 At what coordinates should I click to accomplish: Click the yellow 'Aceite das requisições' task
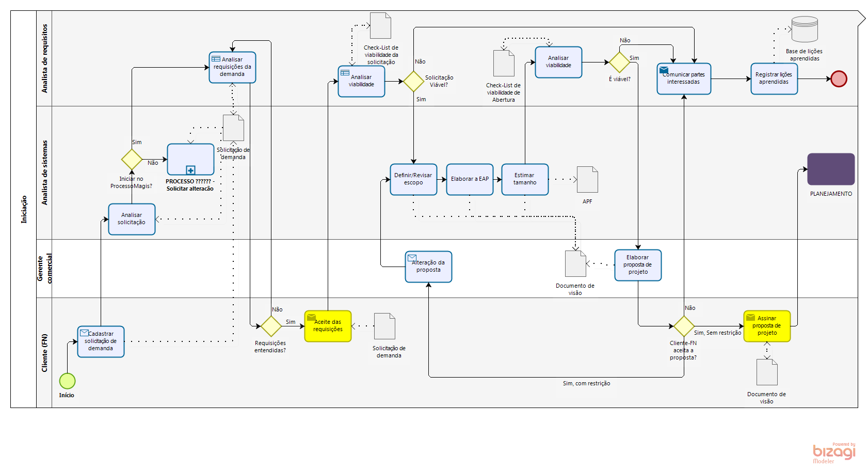[328, 326]
